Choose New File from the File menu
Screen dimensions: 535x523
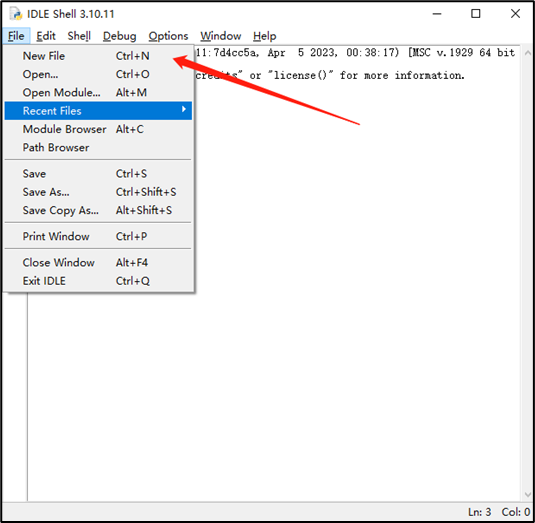tap(98, 56)
